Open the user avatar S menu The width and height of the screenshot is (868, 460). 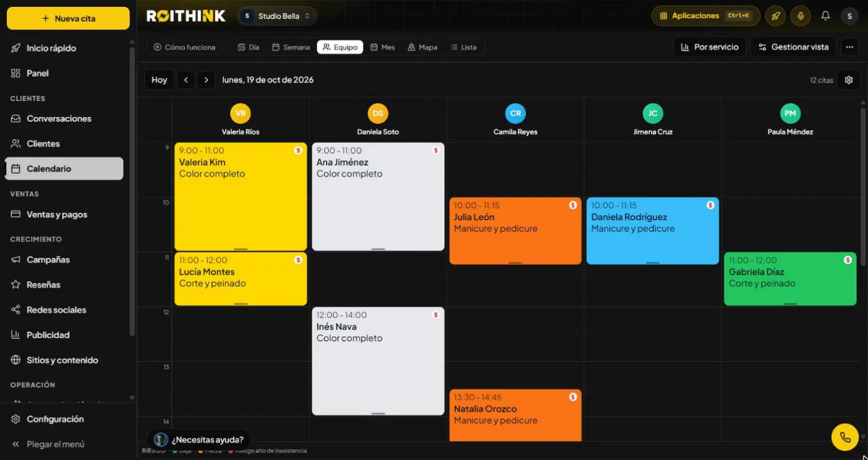click(x=850, y=16)
